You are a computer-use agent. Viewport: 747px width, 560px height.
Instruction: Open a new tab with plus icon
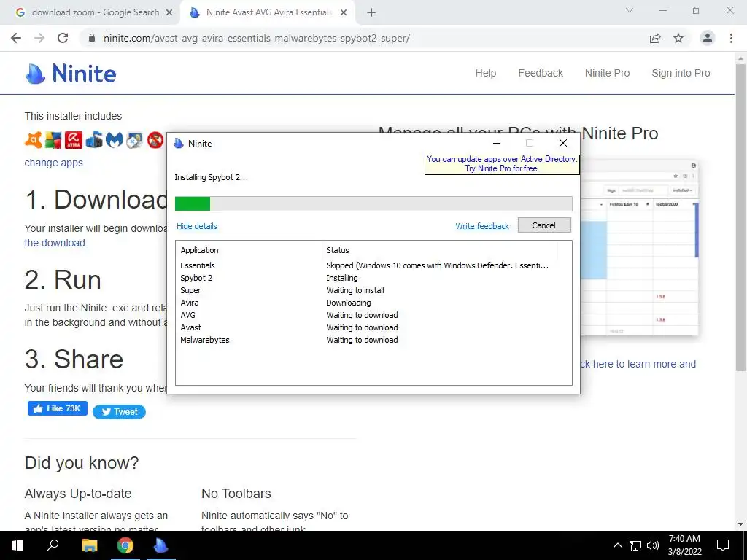371,12
